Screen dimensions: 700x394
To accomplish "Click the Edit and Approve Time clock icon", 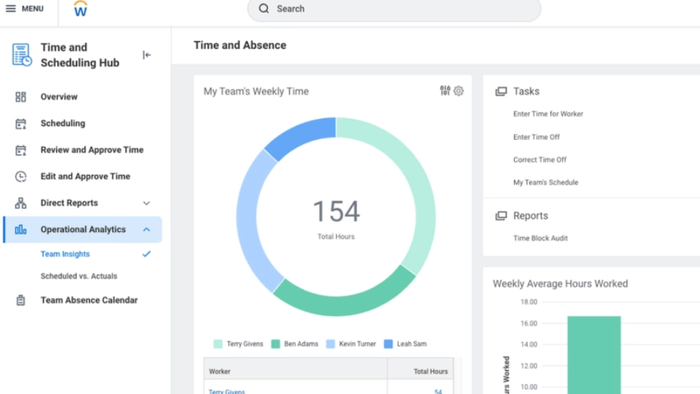I will [x=21, y=177].
